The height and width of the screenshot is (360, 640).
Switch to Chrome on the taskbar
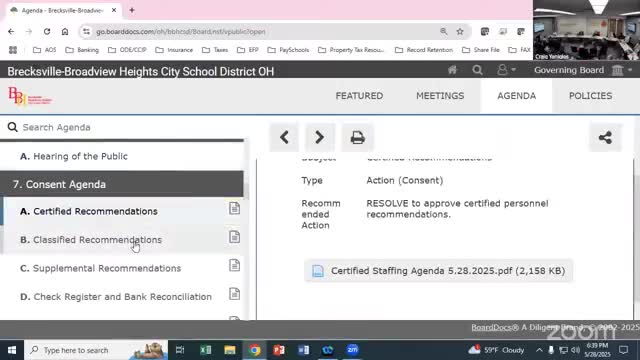pos(254,350)
